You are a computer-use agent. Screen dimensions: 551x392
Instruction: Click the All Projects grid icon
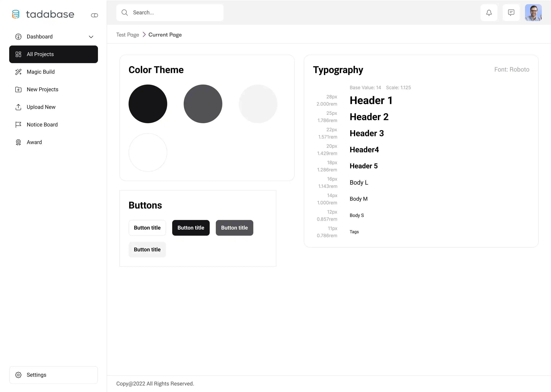click(18, 54)
